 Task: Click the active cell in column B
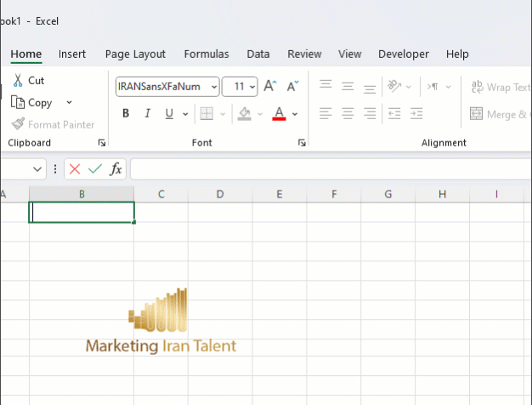[82, 213]
